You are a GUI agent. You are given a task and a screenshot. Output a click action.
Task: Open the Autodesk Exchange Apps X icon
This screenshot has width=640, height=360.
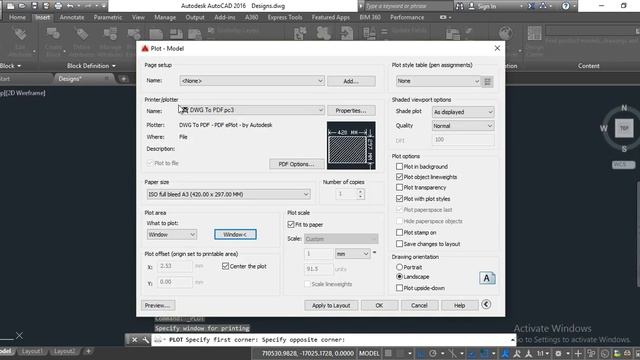click(531, 6)
